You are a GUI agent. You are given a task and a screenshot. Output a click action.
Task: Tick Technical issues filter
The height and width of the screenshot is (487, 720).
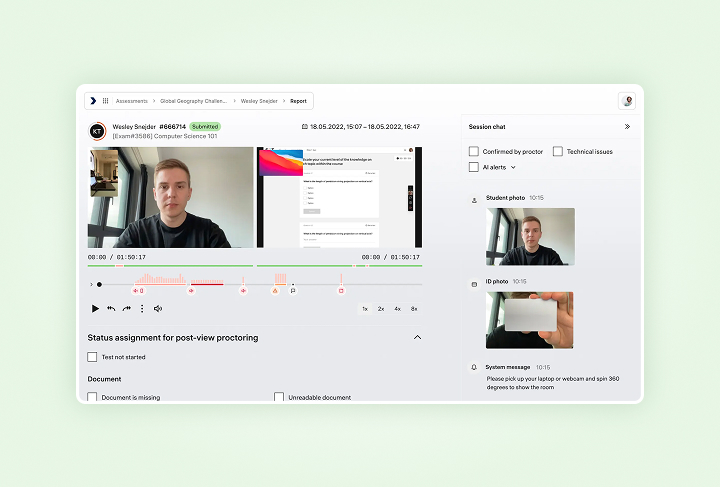[558, 151]
